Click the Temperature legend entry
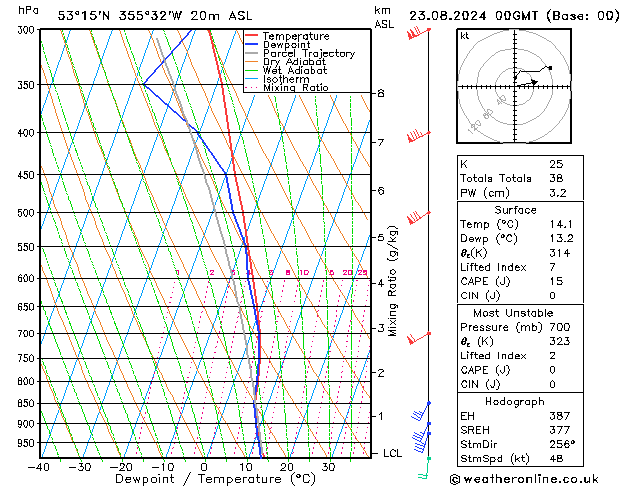The height and width of the screenshot is (486, 629). click(298, 36)
